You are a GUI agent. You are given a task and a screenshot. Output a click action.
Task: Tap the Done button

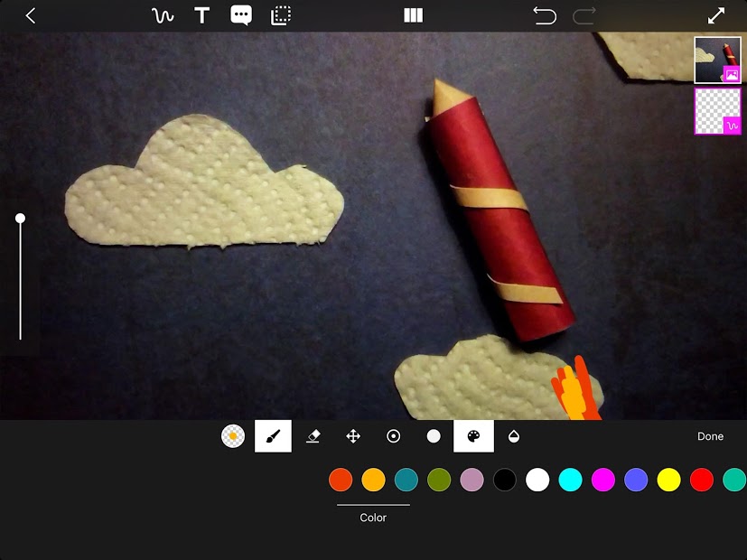pyautogui.click(x=710, y=436)
